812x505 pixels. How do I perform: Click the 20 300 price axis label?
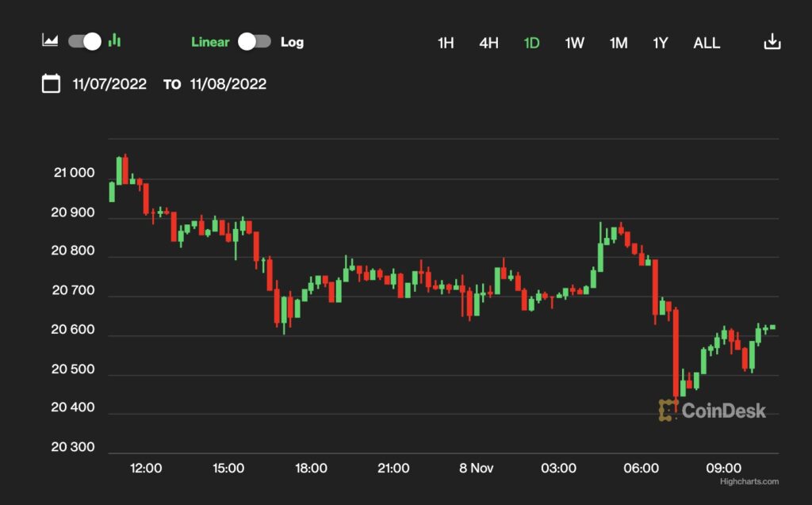(73, 447)
